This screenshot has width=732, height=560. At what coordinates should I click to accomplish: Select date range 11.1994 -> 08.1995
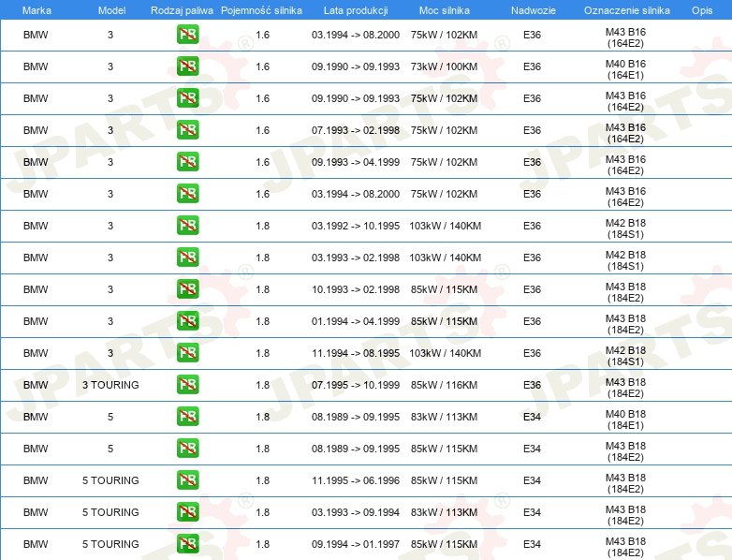pos(356,353)
